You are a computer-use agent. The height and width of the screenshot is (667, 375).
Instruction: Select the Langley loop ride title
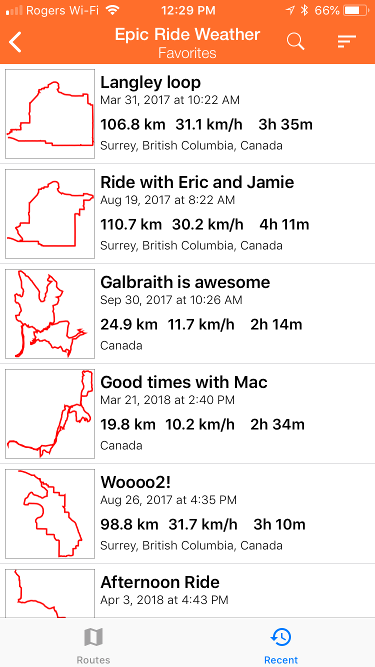point(151,83)
